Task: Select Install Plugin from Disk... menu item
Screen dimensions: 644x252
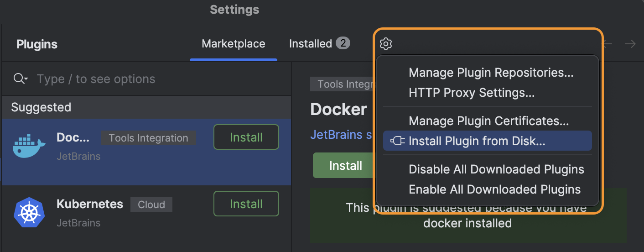Action: (x=488, y=141)
